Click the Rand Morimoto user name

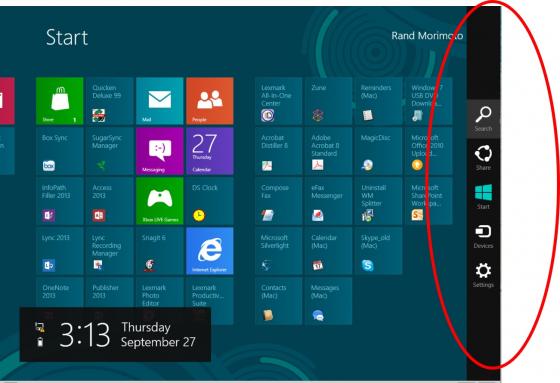point(427,36)
